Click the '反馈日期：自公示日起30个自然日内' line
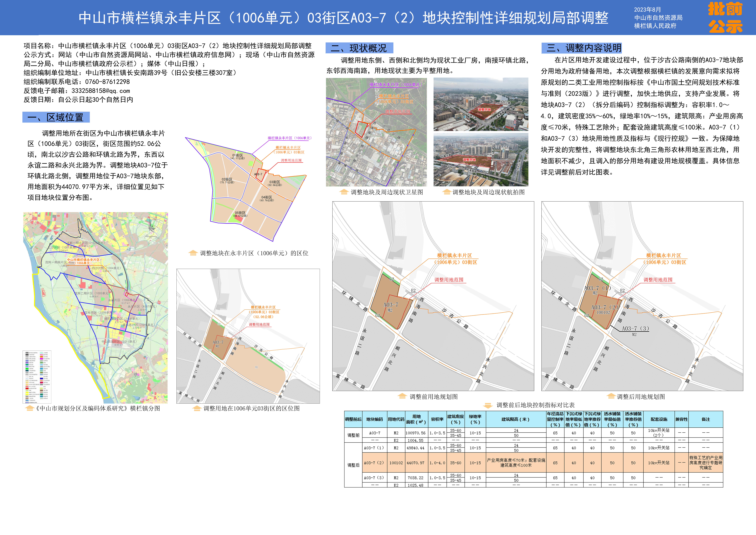 [x=78, y=100]
